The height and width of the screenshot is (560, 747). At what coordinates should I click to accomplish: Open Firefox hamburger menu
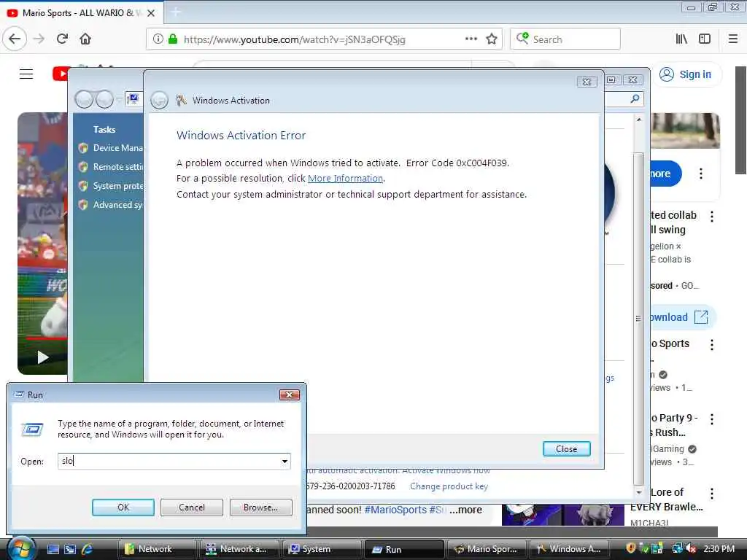(732, 39)
